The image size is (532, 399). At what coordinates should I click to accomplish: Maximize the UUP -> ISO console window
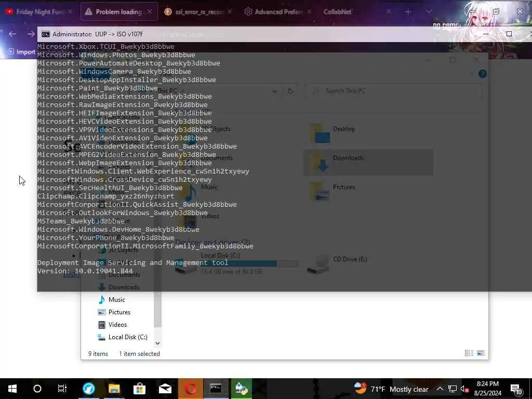(x=509, y=34)
